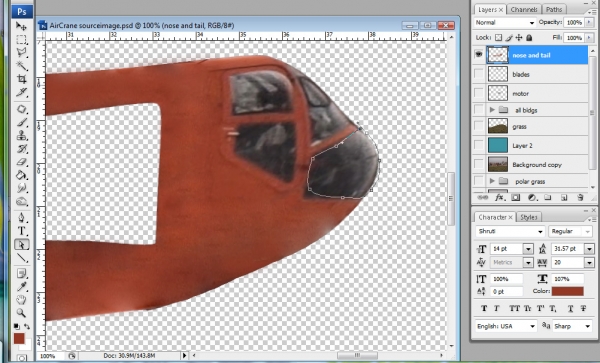Expand the all bldgs group
Image resolution: width=600 pixels, height=363 pixels.
point(492,110)
